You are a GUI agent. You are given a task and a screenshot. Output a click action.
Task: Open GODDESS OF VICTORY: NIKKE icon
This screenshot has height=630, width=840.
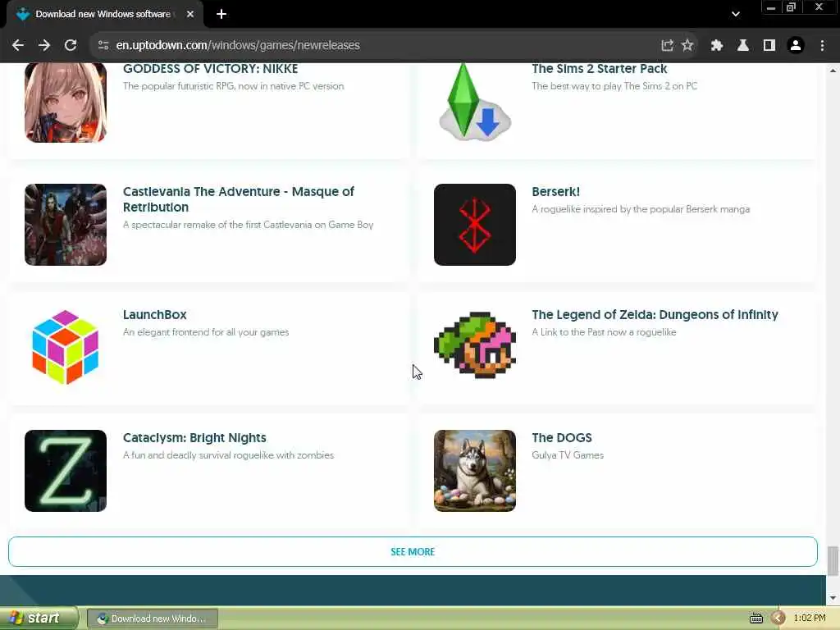coord(66,102)
